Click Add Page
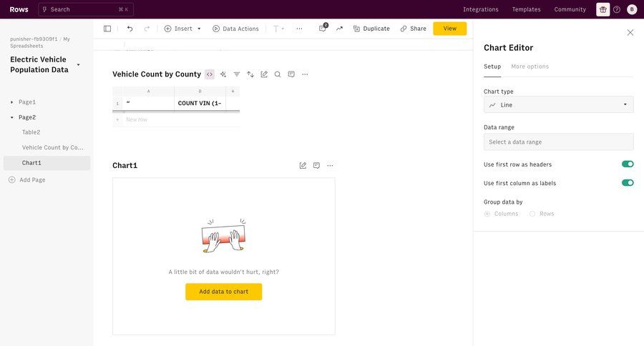The width and height of the screenshot is (644, 346). tap(27, 179)
